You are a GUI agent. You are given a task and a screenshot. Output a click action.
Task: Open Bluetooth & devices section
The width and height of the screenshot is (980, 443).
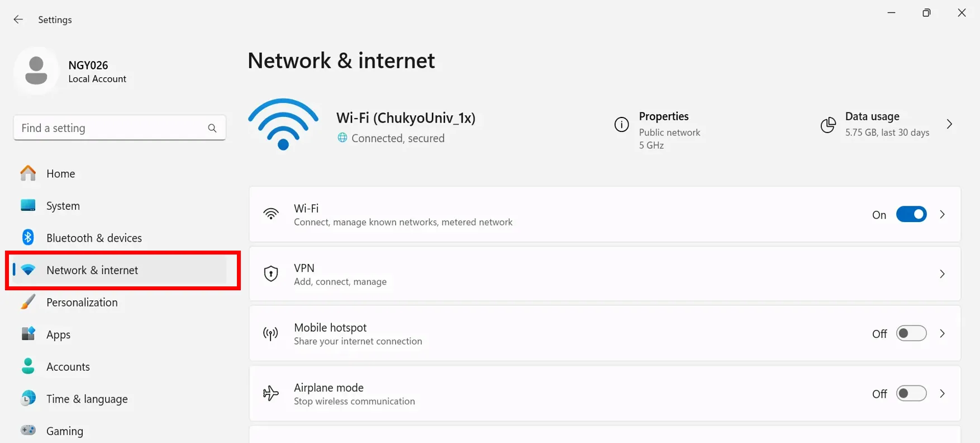(x=94, y=238)
